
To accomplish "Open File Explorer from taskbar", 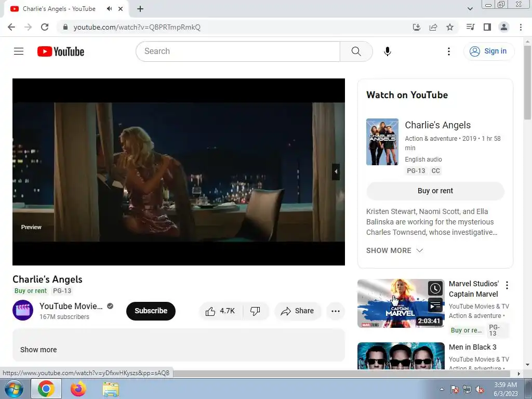I will 111,389.
